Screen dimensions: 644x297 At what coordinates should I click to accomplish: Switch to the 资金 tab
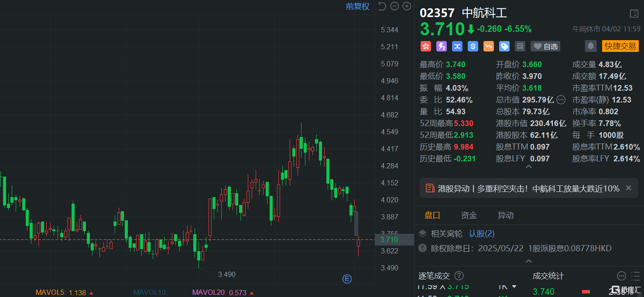pyautogui.click(x=469, y=215)
